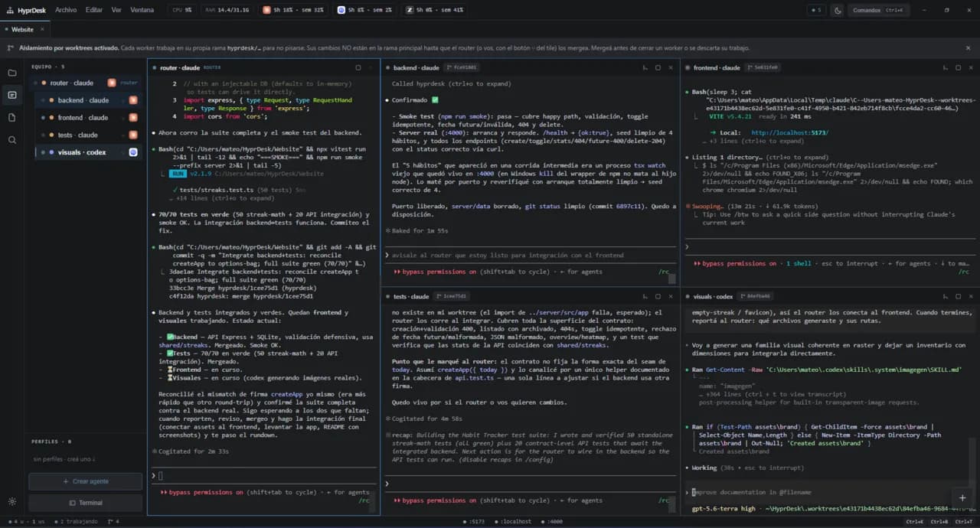Click branch badge 5e831fe0 on frontend tile
Viewport: 980px width, 528px height.
pyautogui.click(x=761, y=67)
